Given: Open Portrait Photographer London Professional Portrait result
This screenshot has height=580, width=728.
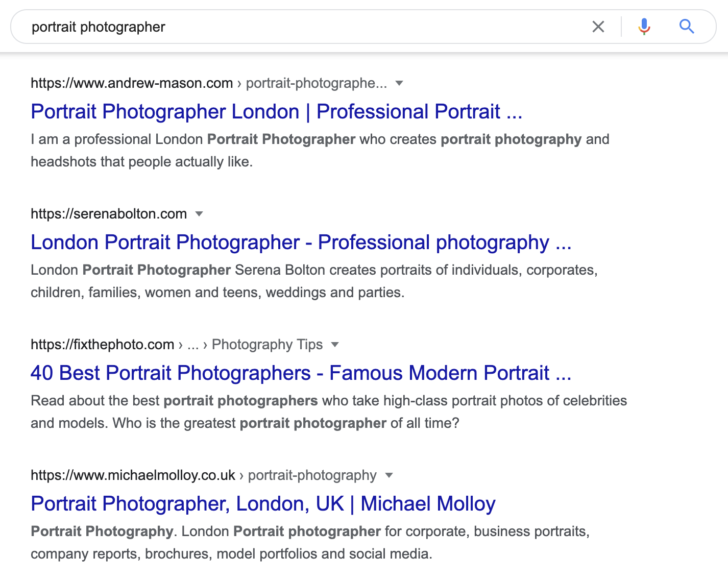Looking at the screenshot, I should pyautogui.click(x=277, y=111).
